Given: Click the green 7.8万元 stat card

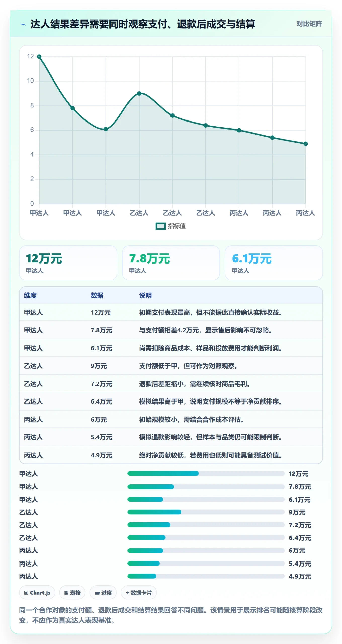Looking at the screenshot, I should 171,263.
